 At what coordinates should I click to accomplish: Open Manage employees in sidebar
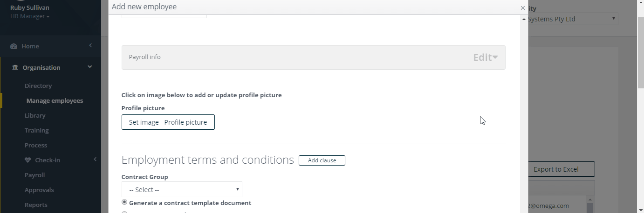(x=55, y=100)
